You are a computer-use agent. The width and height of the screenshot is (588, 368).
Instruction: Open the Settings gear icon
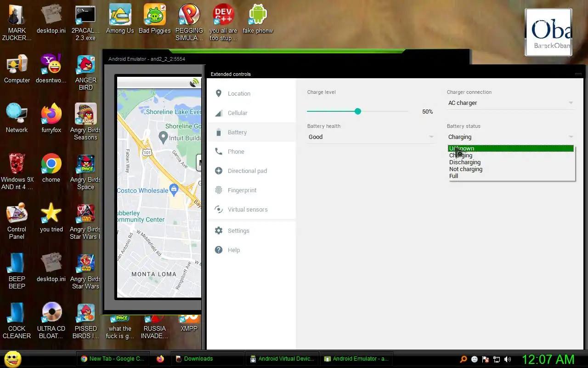point(219,230)
